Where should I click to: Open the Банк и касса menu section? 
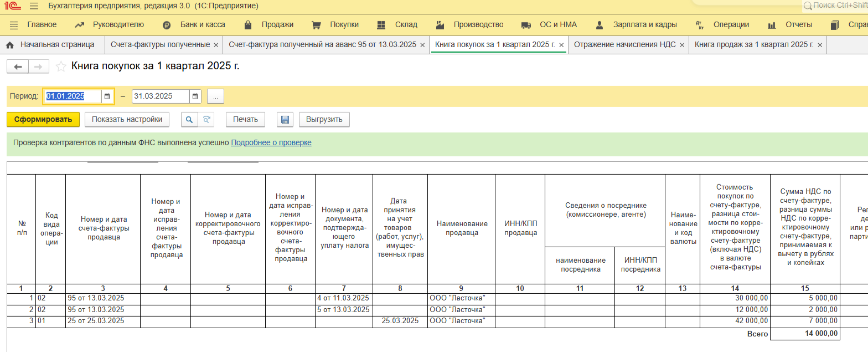coord(202,24)
